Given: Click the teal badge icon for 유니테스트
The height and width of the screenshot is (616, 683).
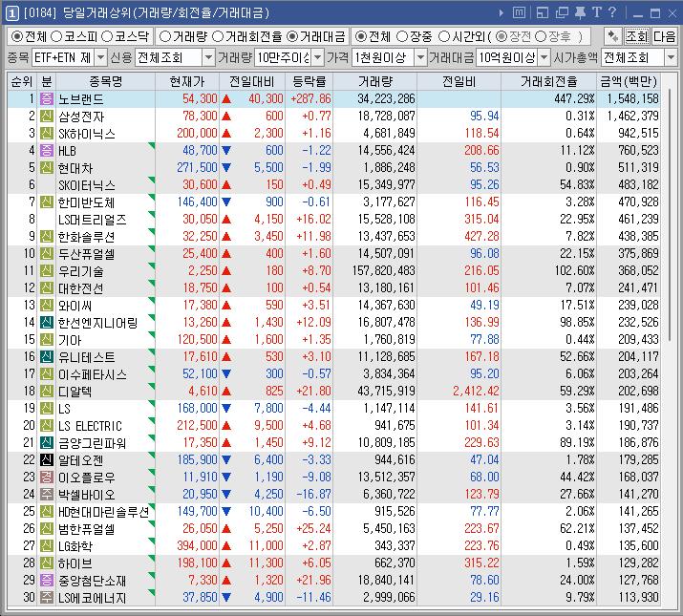Looking at the screenshot, I should 47,357.
